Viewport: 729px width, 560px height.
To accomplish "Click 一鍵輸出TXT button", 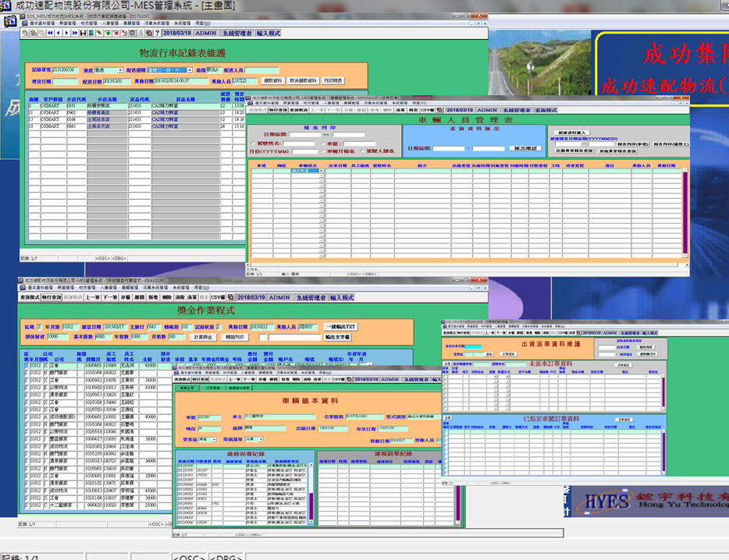I will pyautogui.click(x=341, y=327).
